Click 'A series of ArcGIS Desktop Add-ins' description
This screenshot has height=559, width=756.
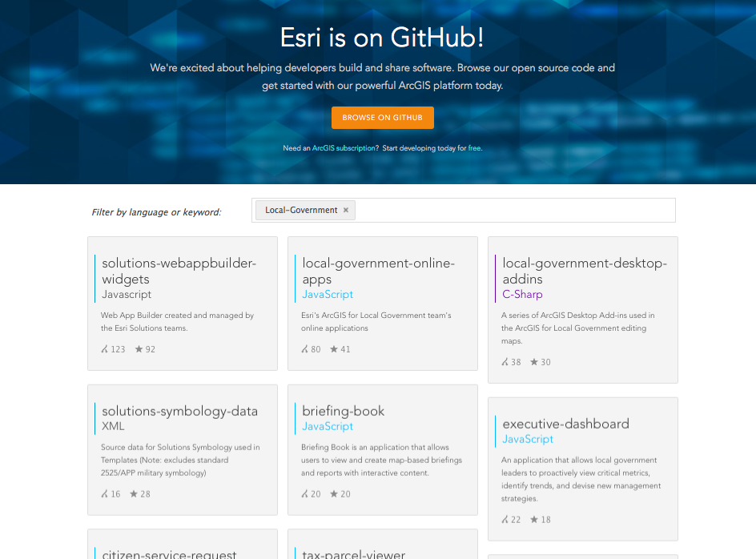point(577,328)
